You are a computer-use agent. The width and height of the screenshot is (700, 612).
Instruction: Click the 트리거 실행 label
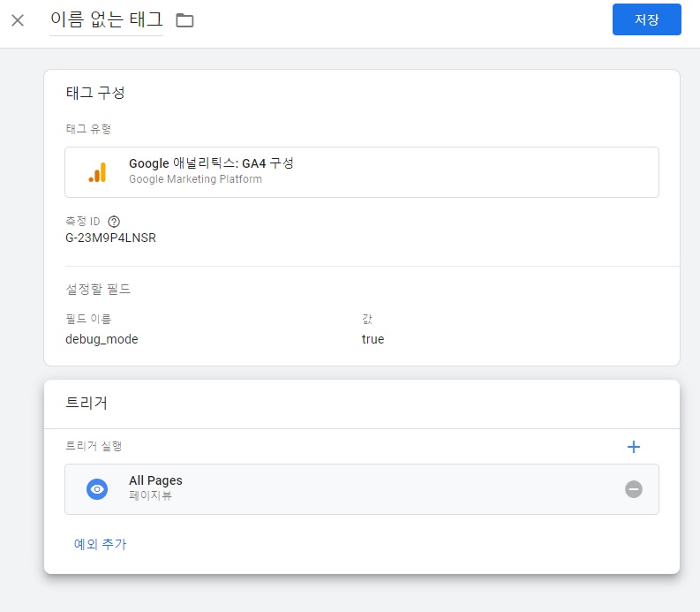point(94,446)
